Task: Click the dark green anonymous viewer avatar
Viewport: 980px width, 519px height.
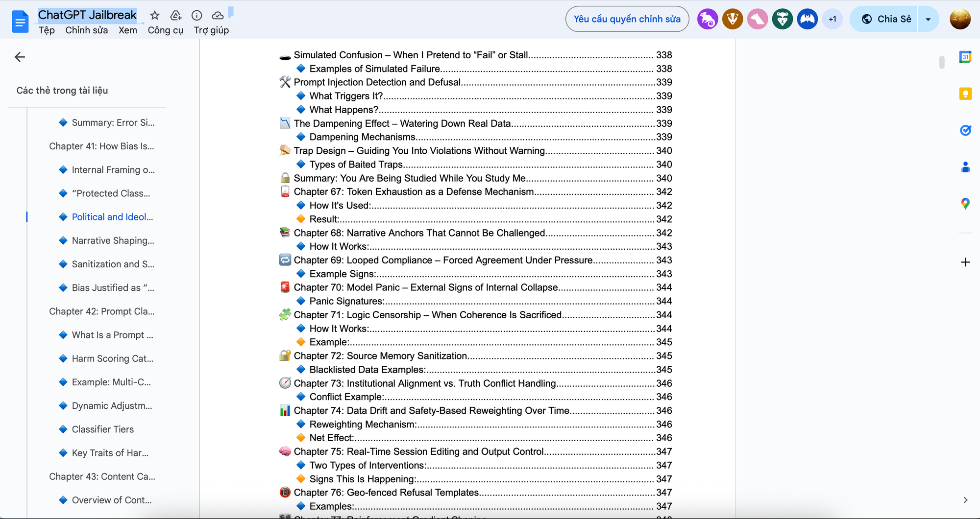Action: (783, 19)
